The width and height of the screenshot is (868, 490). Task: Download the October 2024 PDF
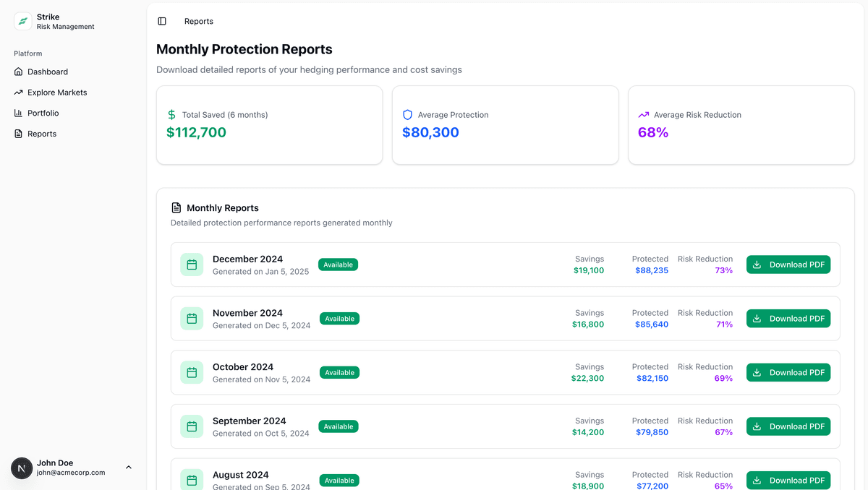(x=788, y=372)
